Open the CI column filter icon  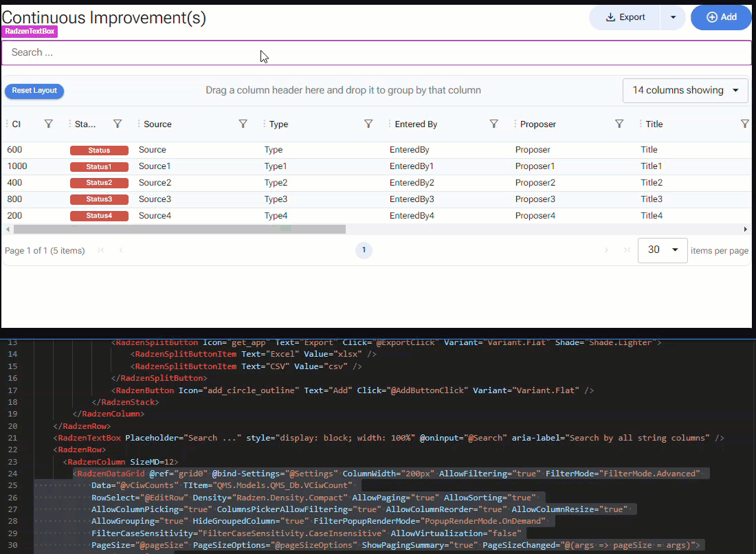[48, 124]
